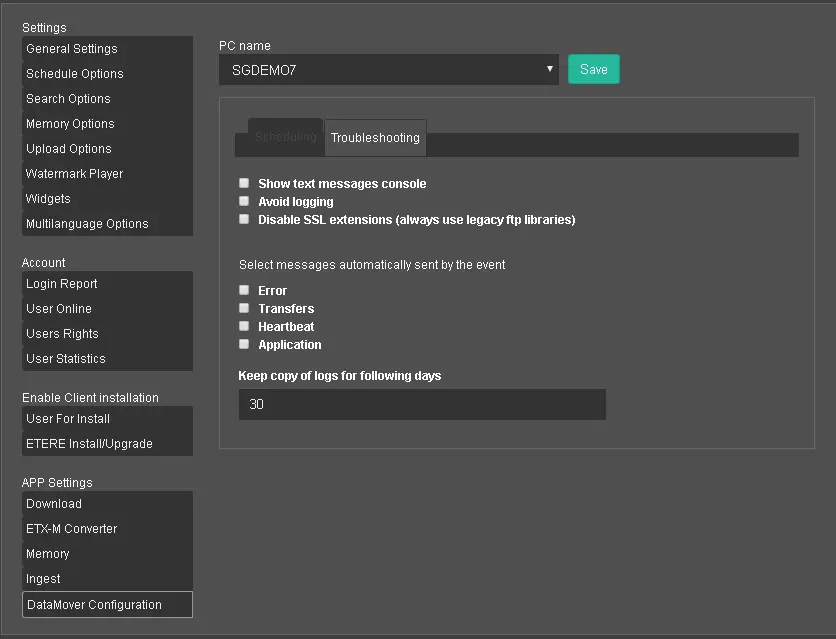836x639 pixels.
Task: Switch to the Scheduling tab
Action: [x=285, y=137]
